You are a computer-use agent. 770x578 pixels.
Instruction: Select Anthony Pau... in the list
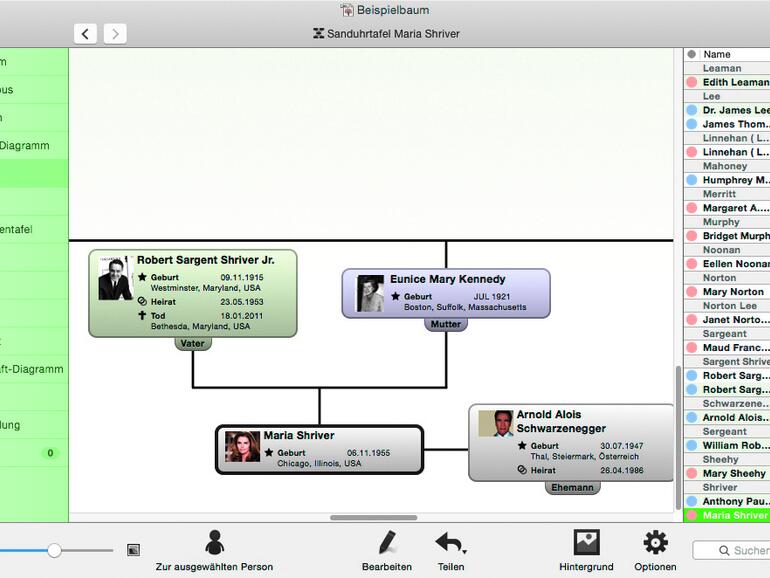pyautogui.click(x=727, y=501)
